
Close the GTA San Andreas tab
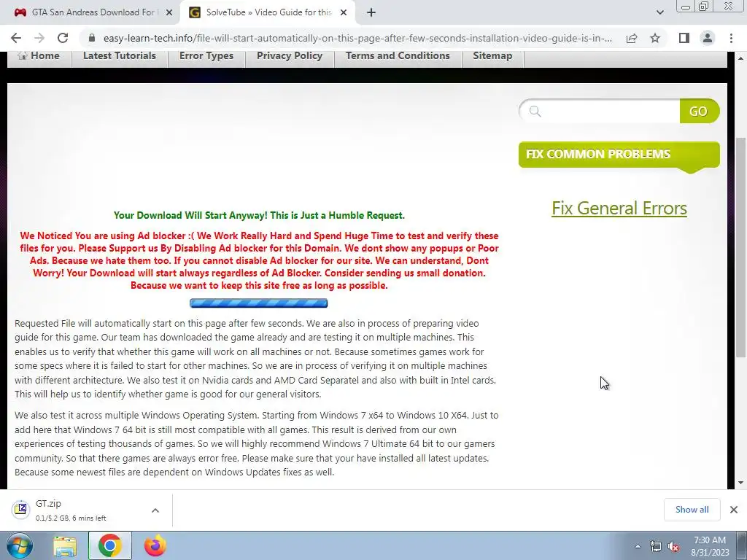169,12
